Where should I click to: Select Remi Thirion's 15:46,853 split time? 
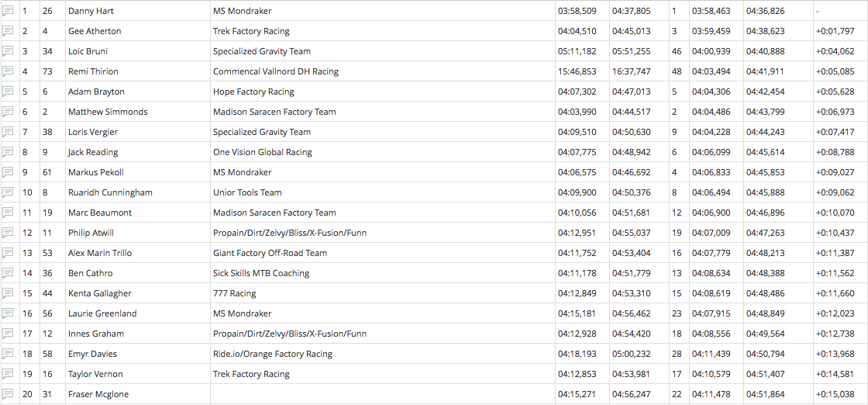click(x=577, y=71)
